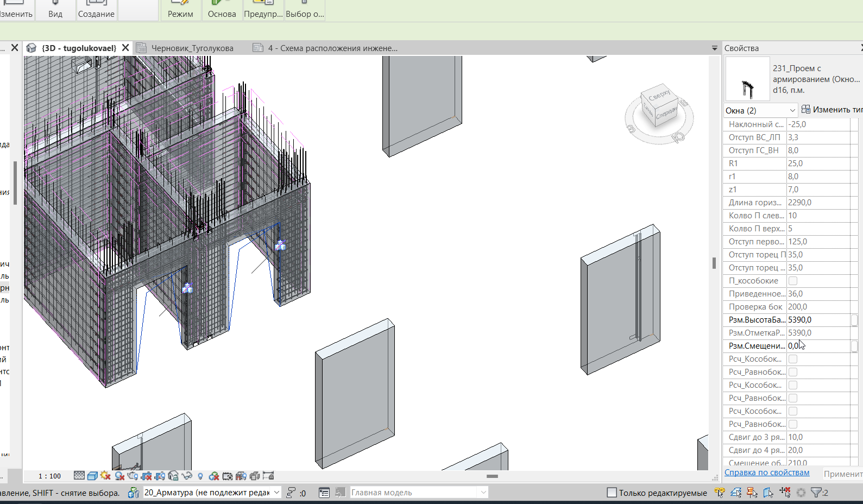Open the view tabs list dropdown arrow
The width and height of the screenshot is (863, 504).
(715, 48)
